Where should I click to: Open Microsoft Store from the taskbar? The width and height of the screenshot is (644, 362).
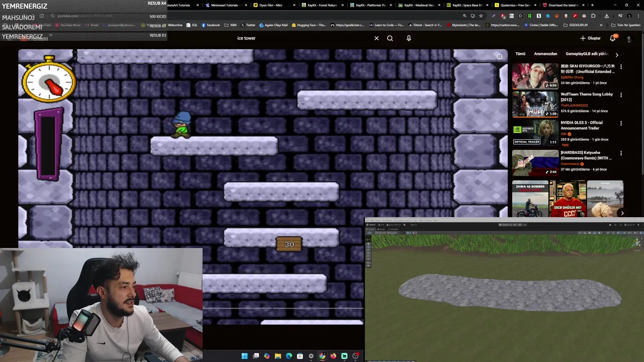(x=300, y=356)
